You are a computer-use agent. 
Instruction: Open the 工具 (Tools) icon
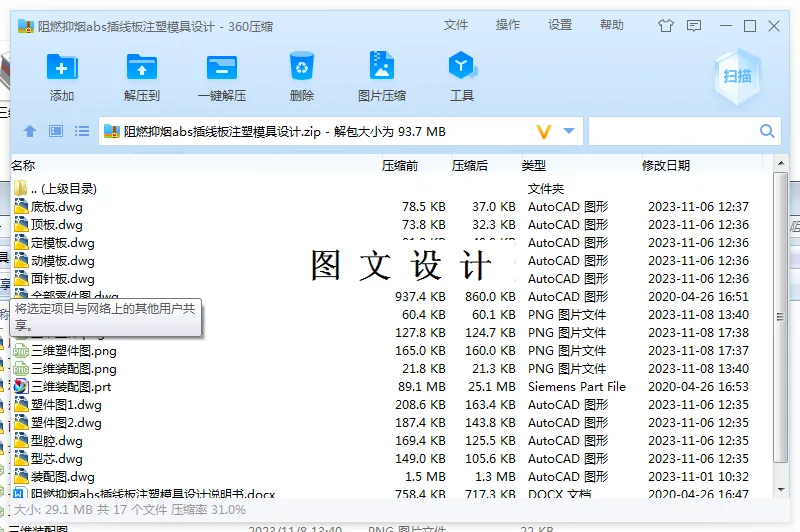[462, 65]
